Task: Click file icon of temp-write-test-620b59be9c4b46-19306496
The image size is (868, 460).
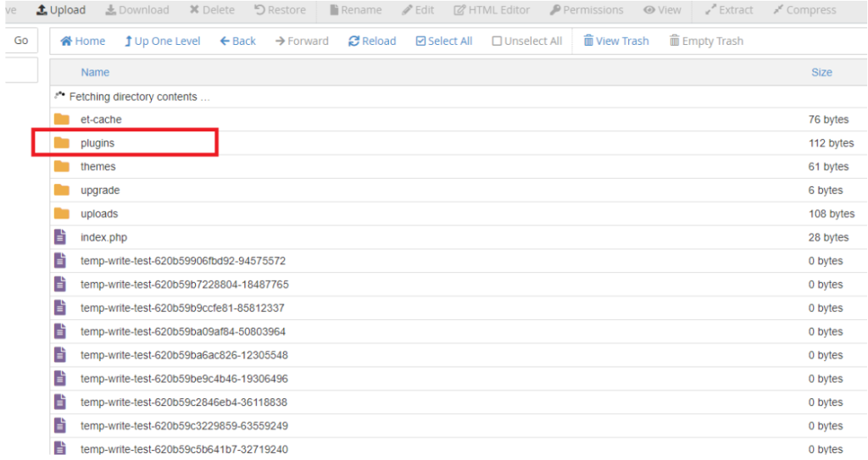Action: click(x=60, y=378)
